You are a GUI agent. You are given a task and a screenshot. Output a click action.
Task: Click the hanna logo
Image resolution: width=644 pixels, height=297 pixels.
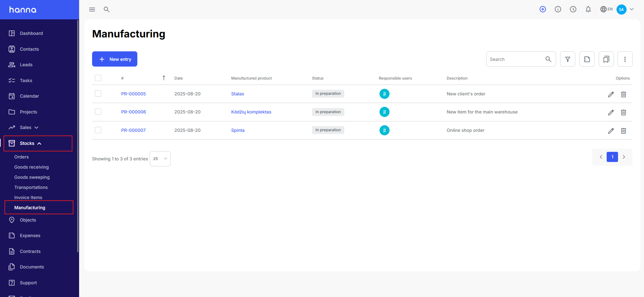[x=23, y=10]
